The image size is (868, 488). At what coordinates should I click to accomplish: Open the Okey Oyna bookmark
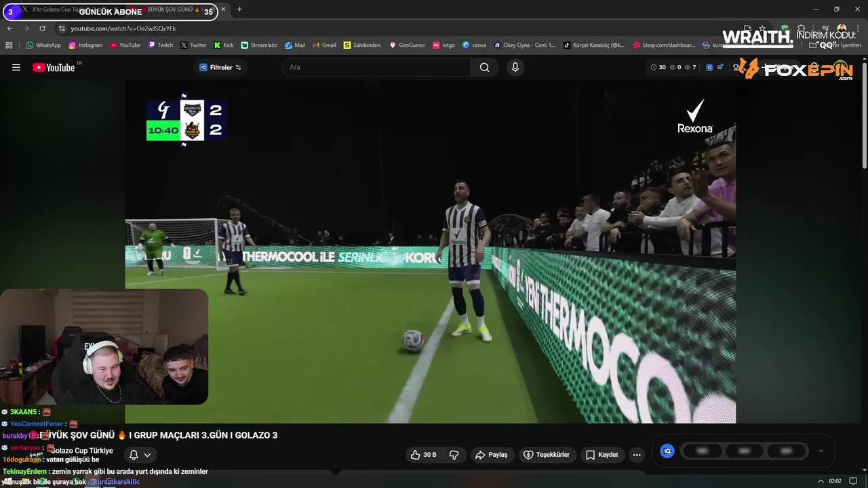524,45
